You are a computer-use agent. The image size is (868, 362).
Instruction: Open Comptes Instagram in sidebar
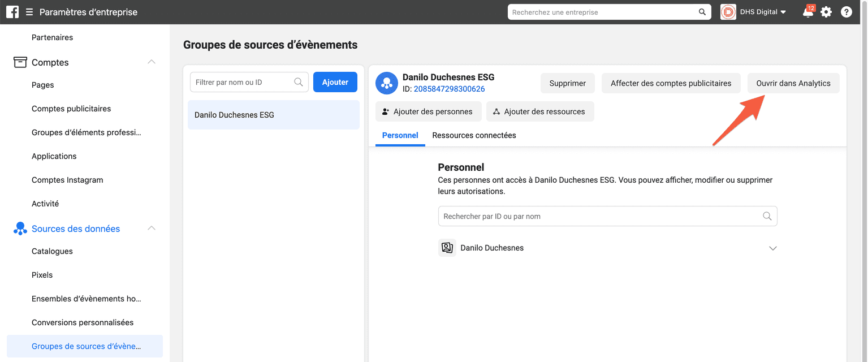67,180
